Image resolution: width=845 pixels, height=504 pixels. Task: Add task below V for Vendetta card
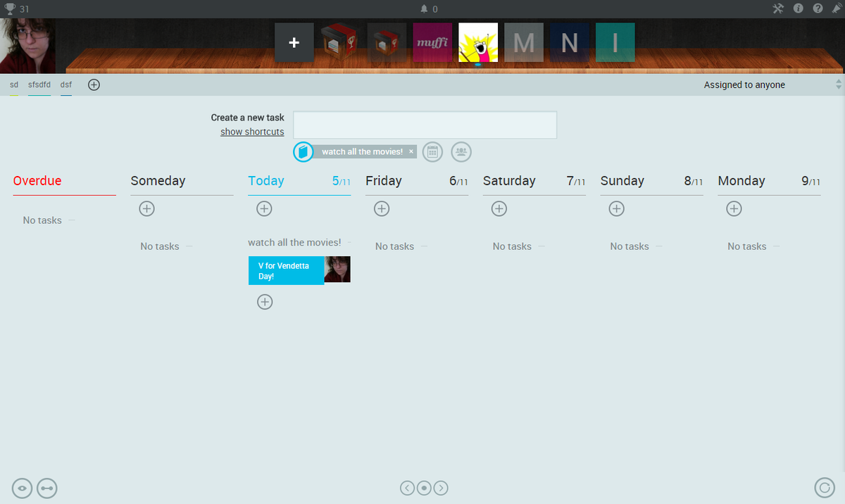tap(264, 301)
